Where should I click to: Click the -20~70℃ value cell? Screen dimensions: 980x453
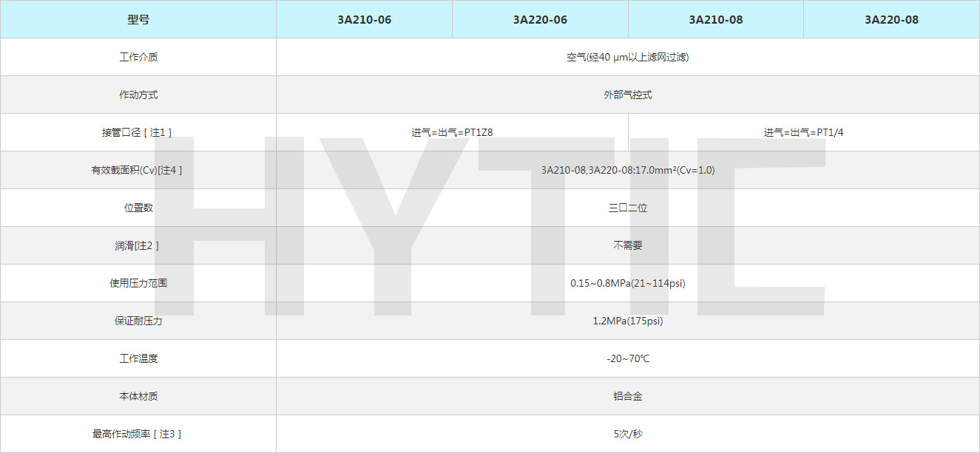(x=628, y=358)
